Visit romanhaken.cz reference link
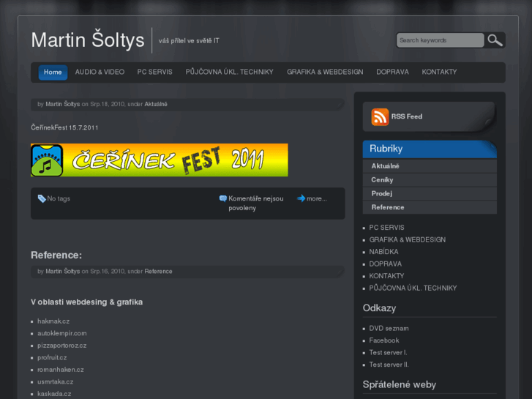 (x=61, y=370)
